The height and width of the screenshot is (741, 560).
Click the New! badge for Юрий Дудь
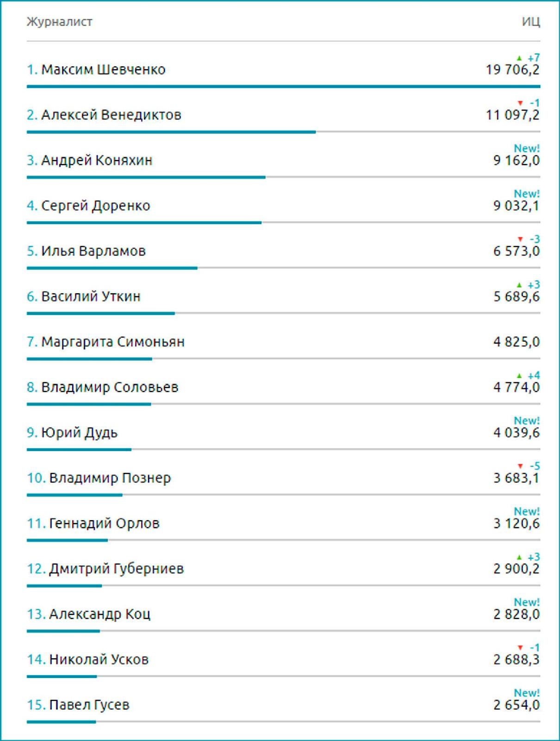click(x=527, y=421)
